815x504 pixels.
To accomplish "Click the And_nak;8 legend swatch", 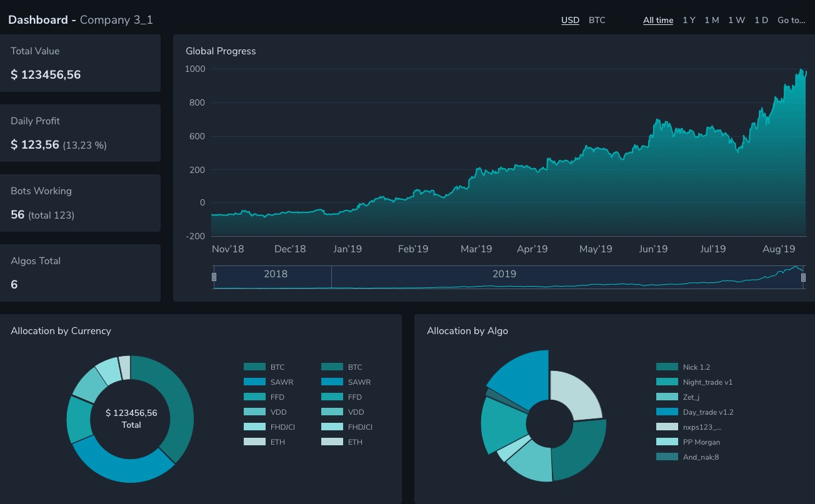I will pos(667,457).
